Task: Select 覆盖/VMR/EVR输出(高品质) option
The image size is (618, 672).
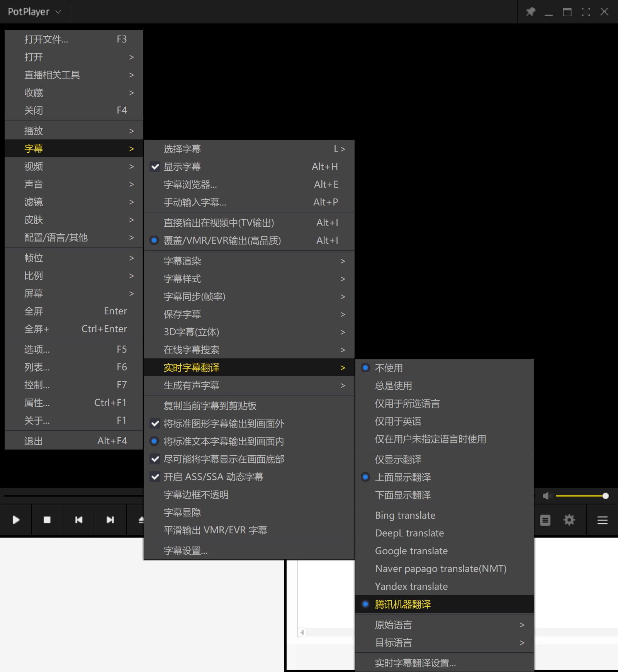Action: click(250, 241)
